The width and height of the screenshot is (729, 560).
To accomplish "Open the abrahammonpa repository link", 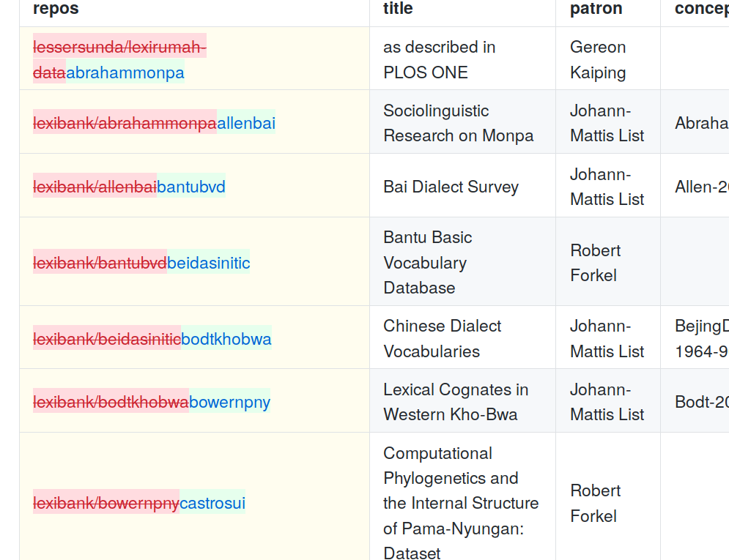I will click(126, 72).
